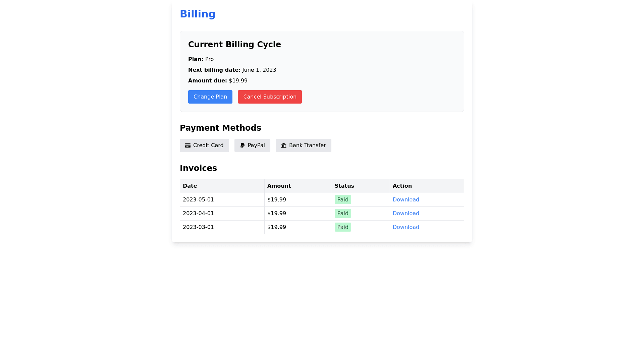This screenshot has width=644, height=362.
Task: Click the credit card icon
Action: 188,145
